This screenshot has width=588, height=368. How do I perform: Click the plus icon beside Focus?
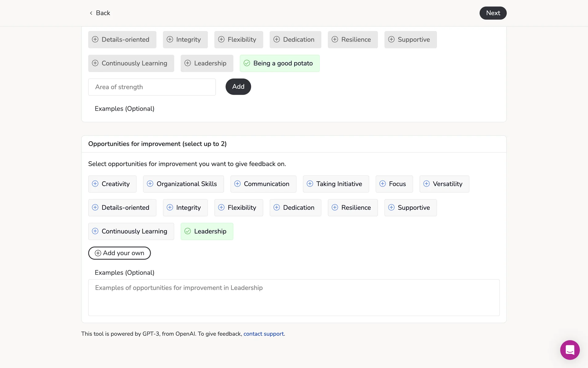click(383, 184)
